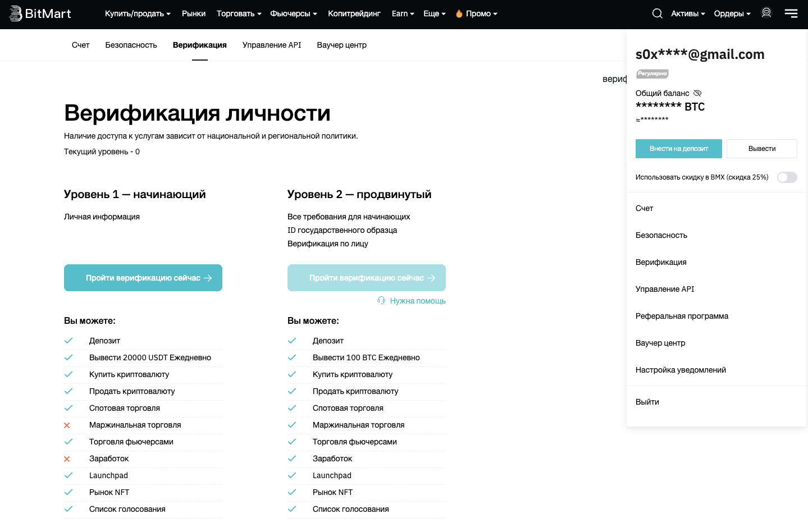808x532 pixels.
Task: Click Level 2 Пройти верификацию сейчас button
Action: pyautogui.click(x=367, y=278)
